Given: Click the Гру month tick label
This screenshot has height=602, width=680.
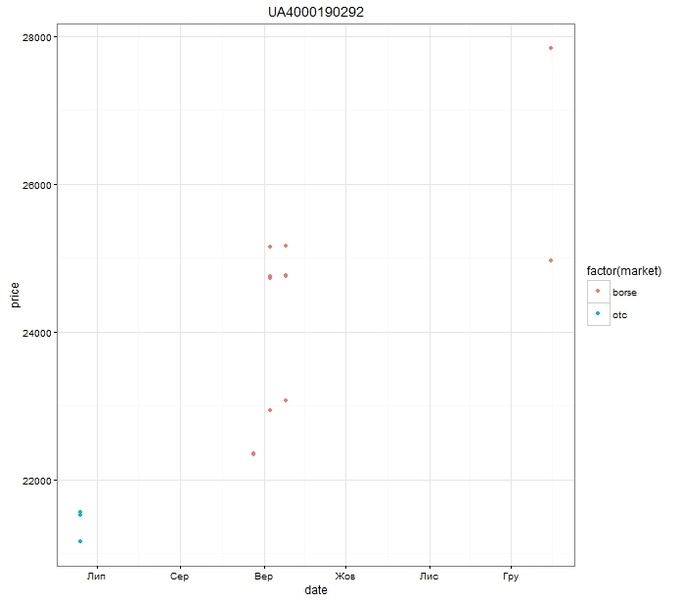Looking at the screenshot, I should [511, 577].
